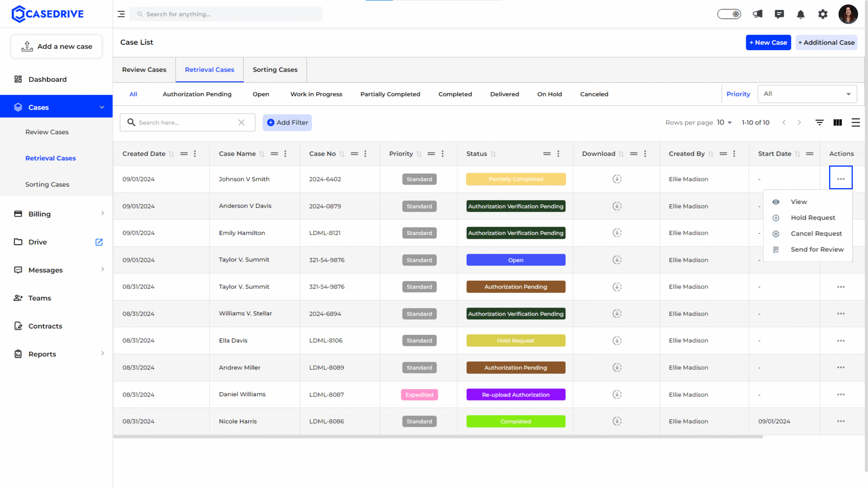Click Anderson V Davis case name
This screenshot has width=868, height=488.
pyautogui.click(x=245, y=206)
